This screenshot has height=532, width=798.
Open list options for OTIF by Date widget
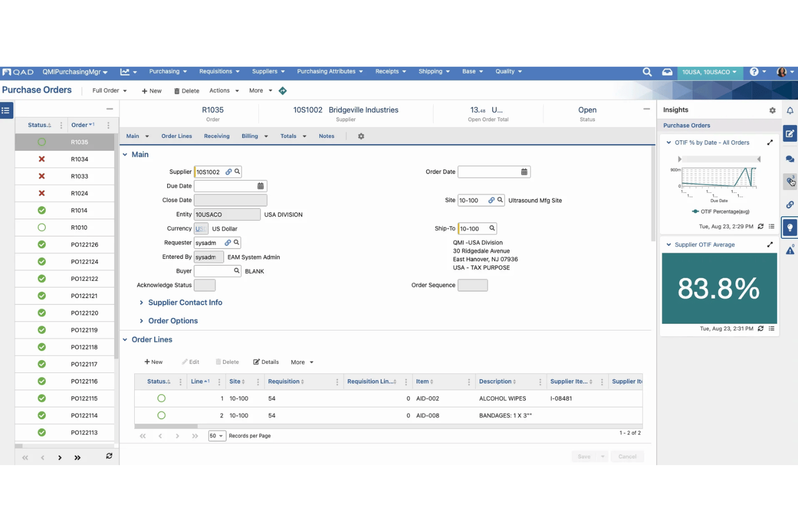coord(772,226)
